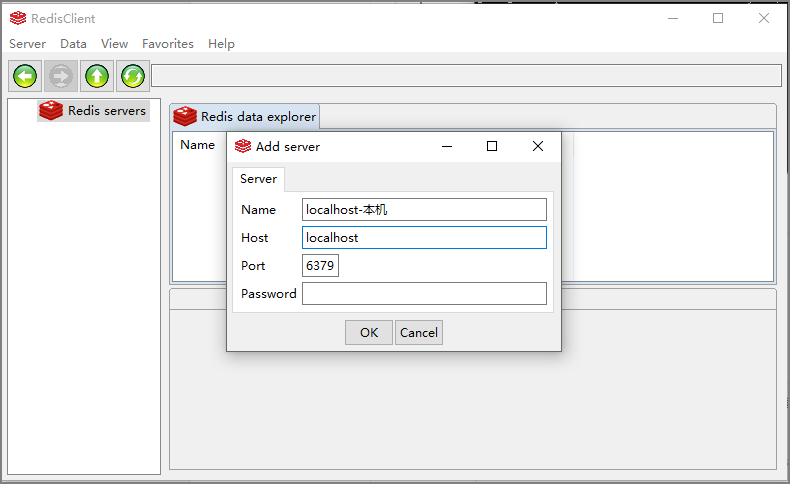This screenshot has width=790, height=484.
Task: Click the Port label text
Action: click(253, 265)
